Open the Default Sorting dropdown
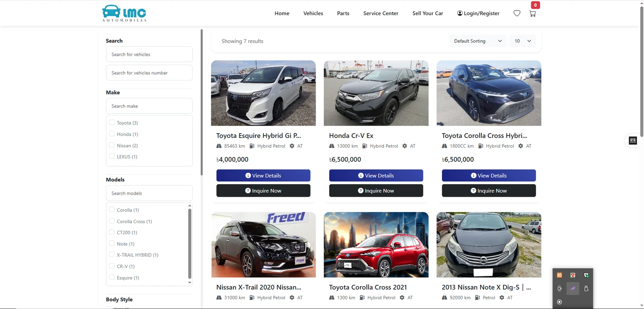Viewport: 644px width, 309px height. (x=478, y=41)
